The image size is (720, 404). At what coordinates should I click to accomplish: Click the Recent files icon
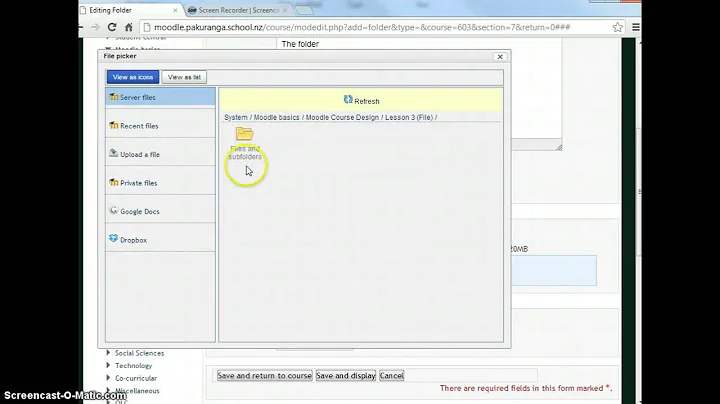(113, 125)
